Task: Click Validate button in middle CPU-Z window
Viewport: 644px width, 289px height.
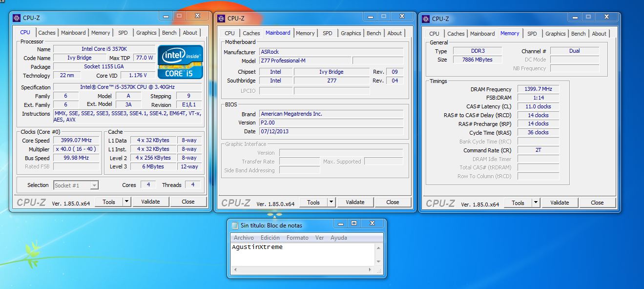Action: point(355,202)
